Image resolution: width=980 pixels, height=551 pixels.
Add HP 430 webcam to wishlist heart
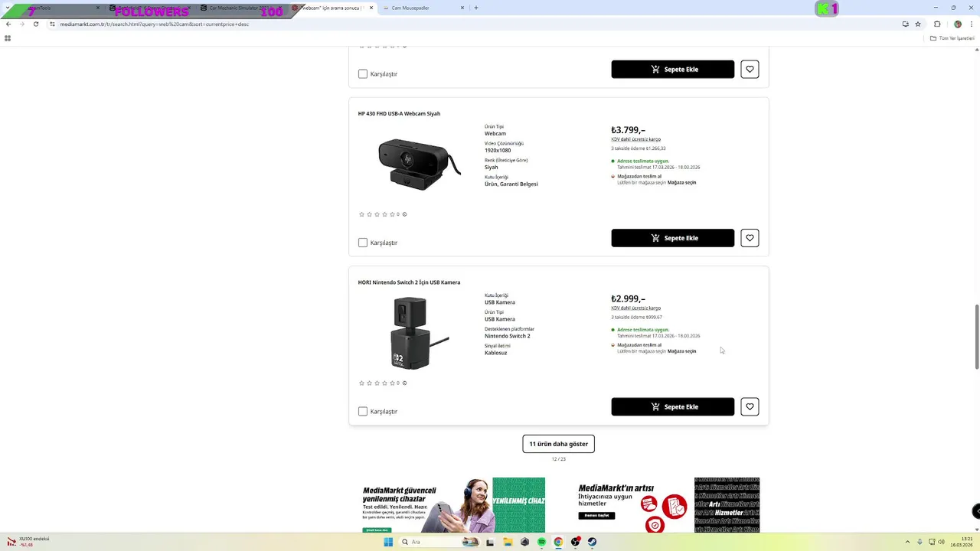[750, 238]
